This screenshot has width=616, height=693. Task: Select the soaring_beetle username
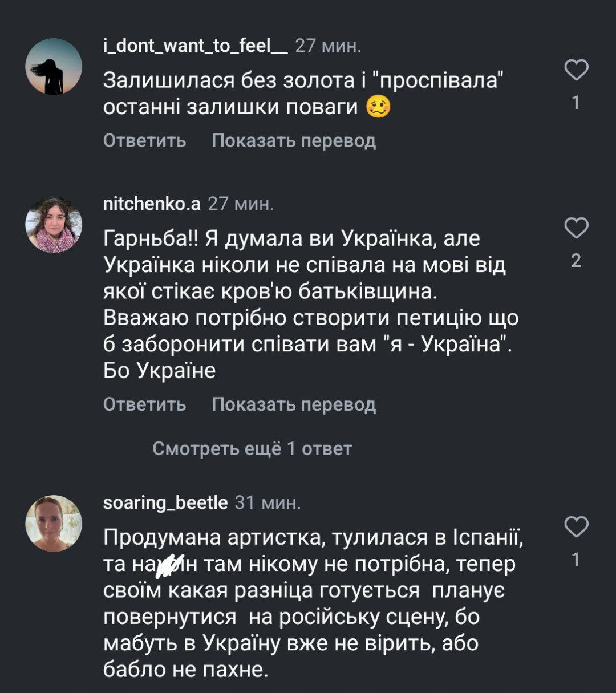coord(165,502)
